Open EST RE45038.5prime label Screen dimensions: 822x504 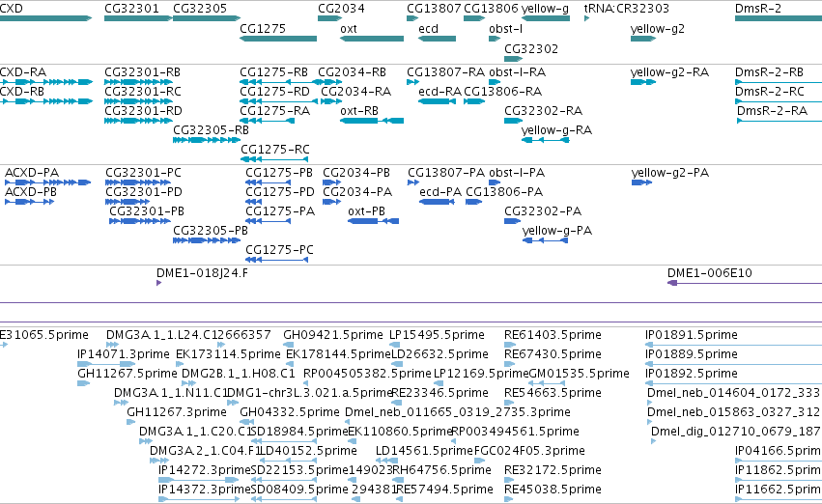(x=553, y=490)
